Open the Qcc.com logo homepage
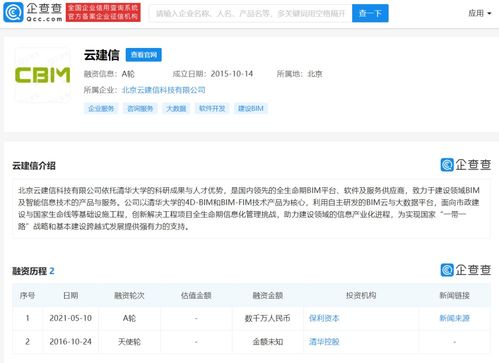 tap(33, 12)
